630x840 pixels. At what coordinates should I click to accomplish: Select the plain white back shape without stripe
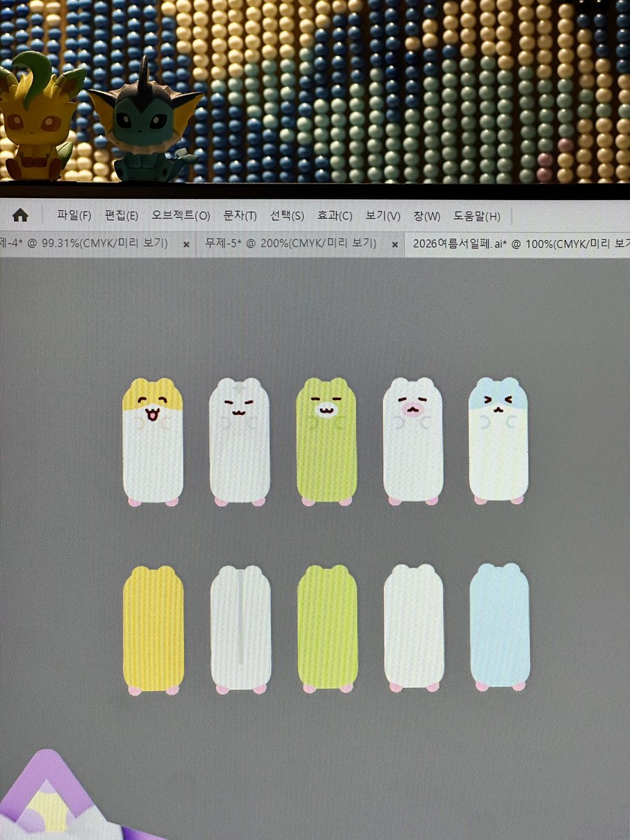coord(414,629)
